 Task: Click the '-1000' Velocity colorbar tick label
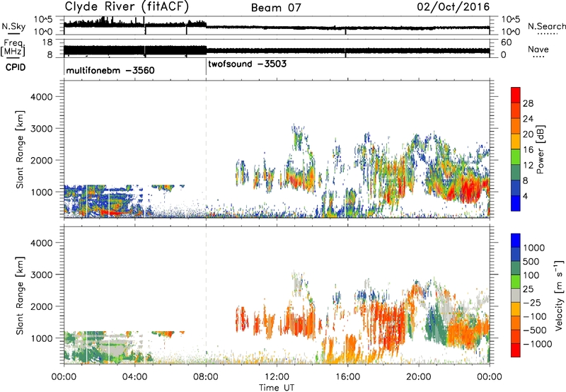(x=538, y=344)
